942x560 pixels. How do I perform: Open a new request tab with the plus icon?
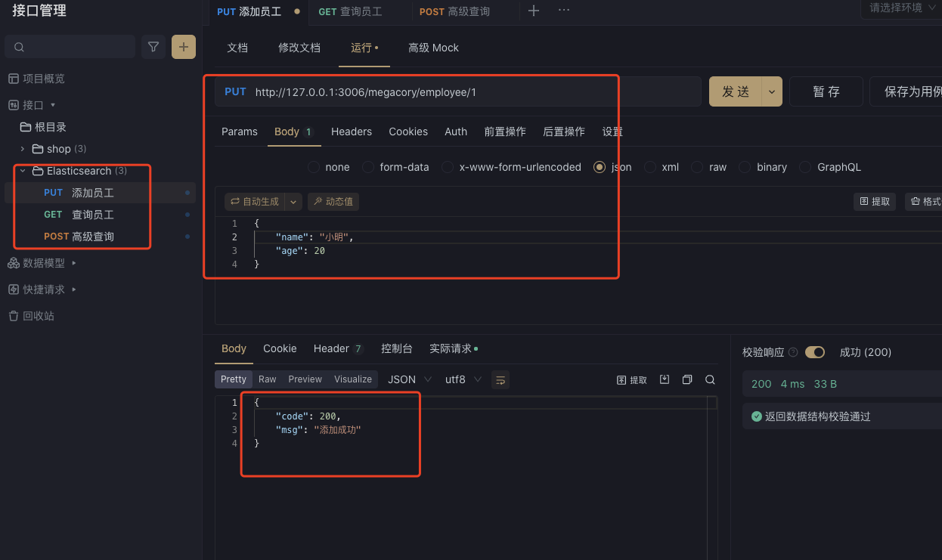(533, 11)
